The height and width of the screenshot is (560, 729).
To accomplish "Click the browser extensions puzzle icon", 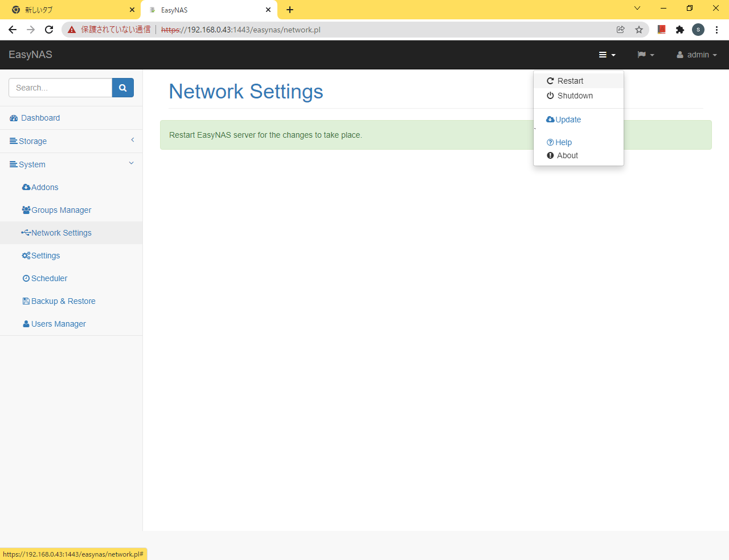I will coord(679,30).
